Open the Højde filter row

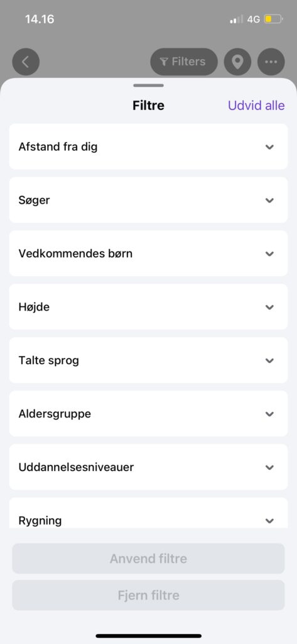coord(148,307)
